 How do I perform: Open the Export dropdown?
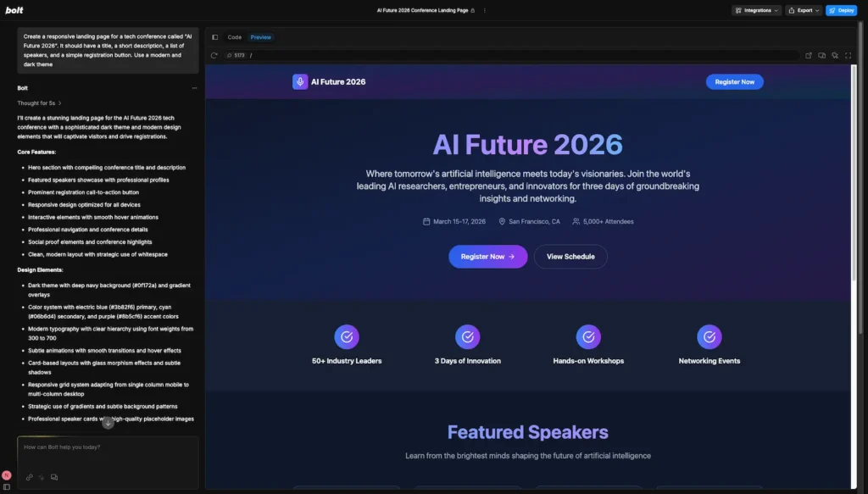[x=803, y=10]
